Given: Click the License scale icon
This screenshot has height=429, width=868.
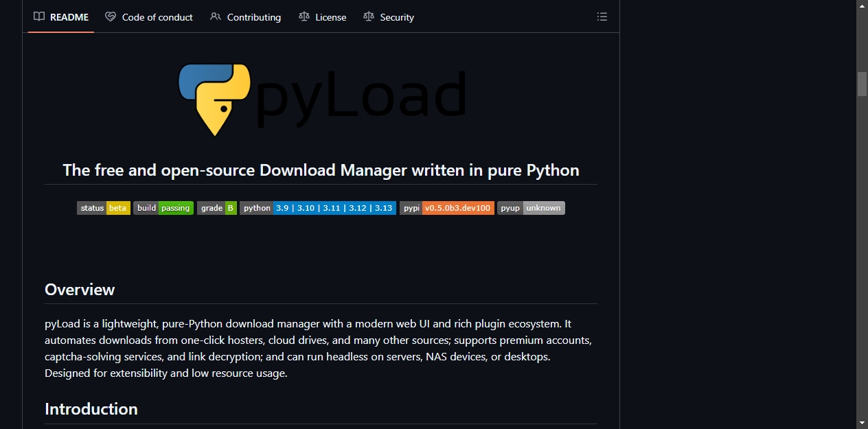Looking at the screenshot, I should pos(304,16).
